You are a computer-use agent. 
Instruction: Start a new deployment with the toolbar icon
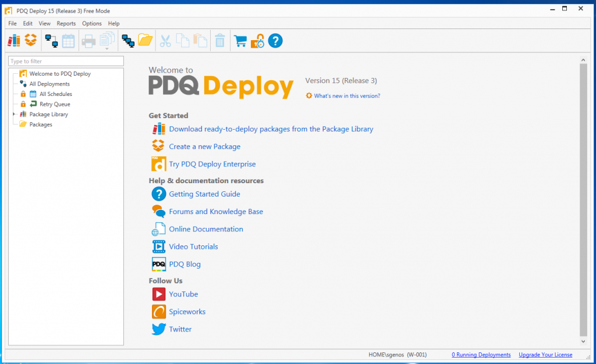click(x=51, y=40)
